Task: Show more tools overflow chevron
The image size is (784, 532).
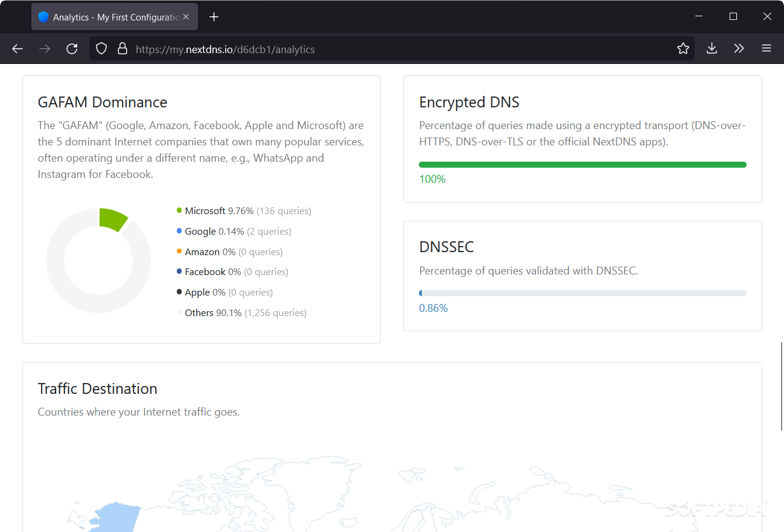Action: click(739, 49)
